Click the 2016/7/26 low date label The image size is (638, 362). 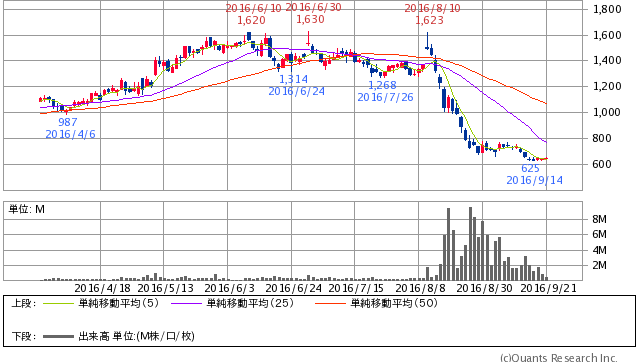pos(385,98)
